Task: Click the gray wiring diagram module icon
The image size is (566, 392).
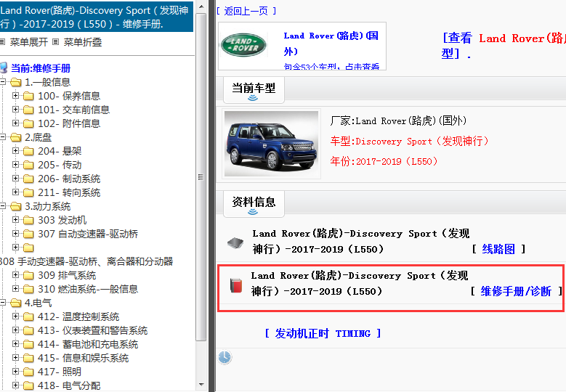Action: pos(235,242)
